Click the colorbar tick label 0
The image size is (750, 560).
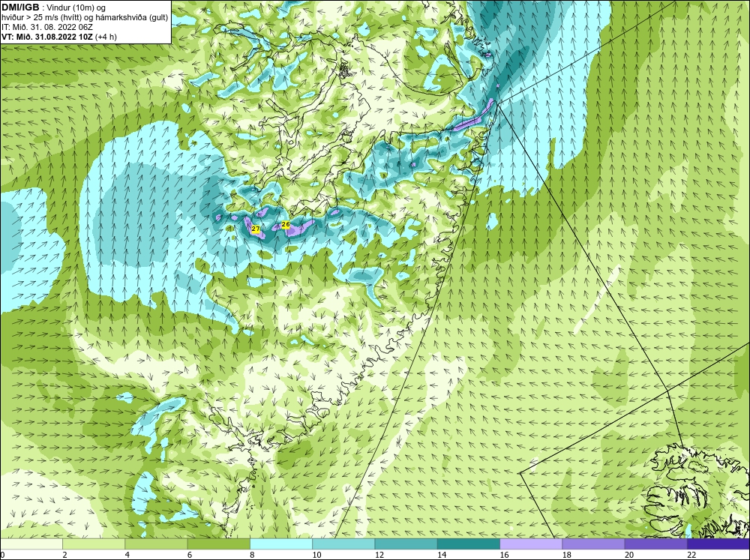tap(2, 555)
